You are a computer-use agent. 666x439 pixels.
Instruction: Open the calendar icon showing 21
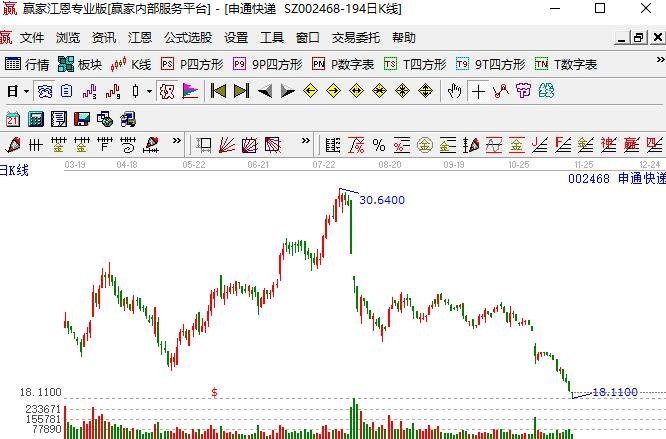13,119
